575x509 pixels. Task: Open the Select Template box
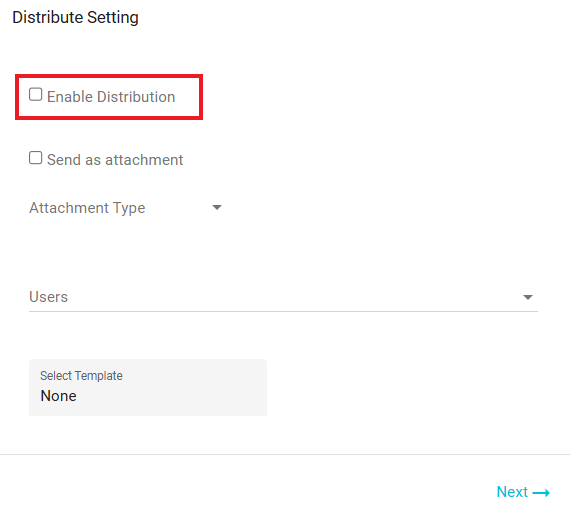pos(148,388)
